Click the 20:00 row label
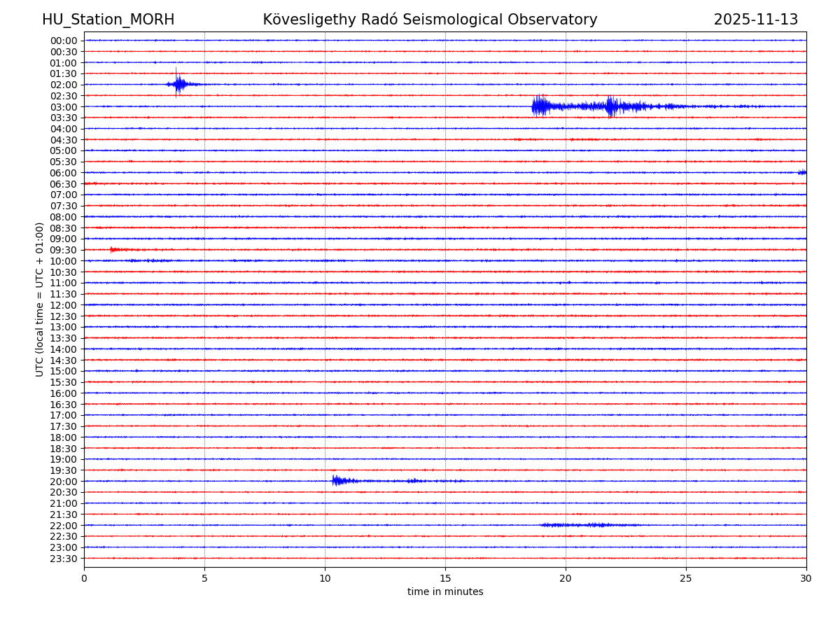The image size is (840, 630). coord(64,482)
